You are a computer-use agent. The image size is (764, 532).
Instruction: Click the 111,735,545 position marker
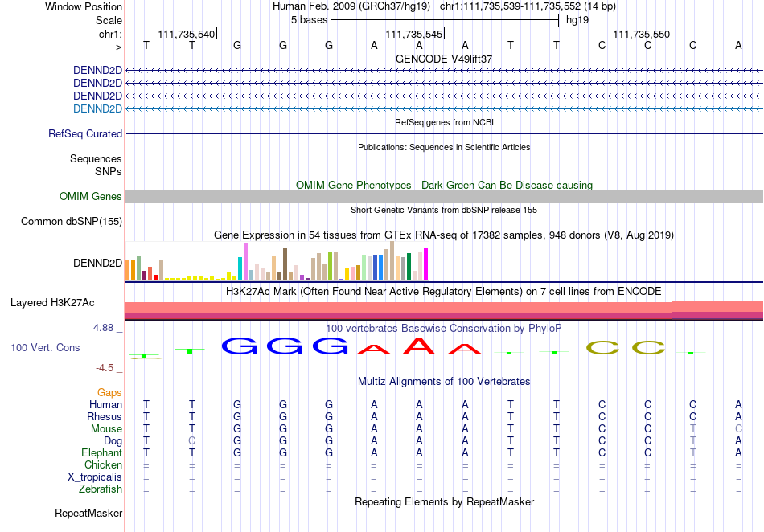click(413, 34)
